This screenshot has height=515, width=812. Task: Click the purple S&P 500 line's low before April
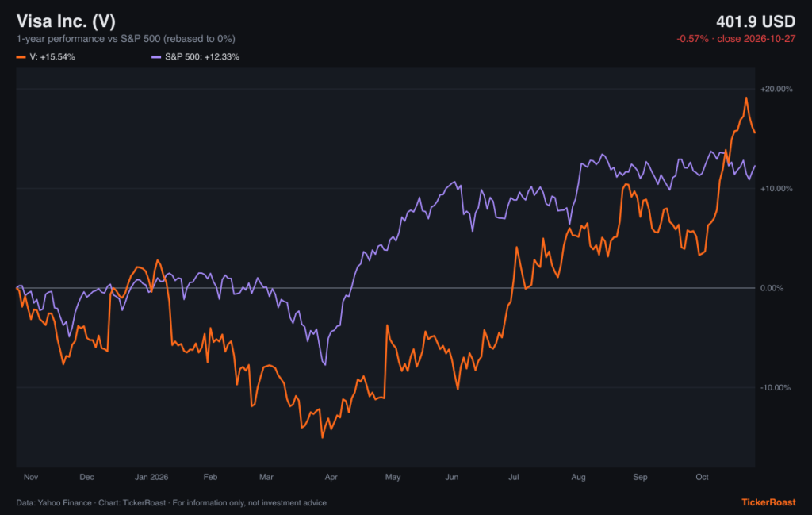point(325,364)
